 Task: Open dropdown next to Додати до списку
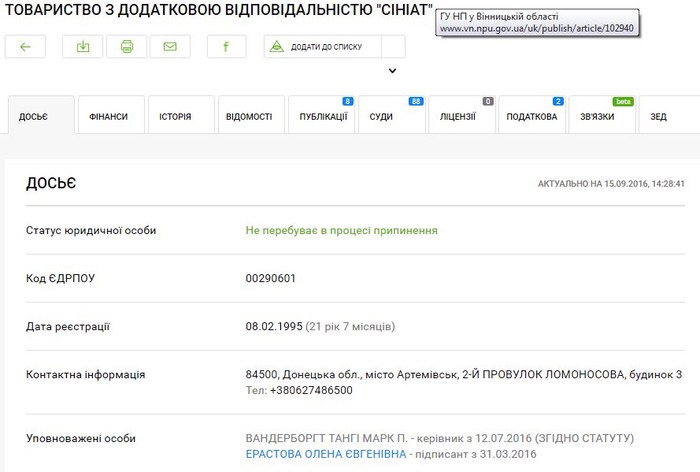pyautogui.click(x=393, y=46)
